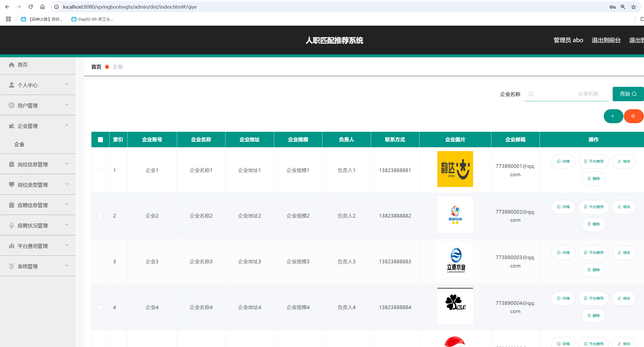The height and width of the screenshot is (347, 644).
Task: Expand the 系统管理 menu chevron
Action: (67, 266)
